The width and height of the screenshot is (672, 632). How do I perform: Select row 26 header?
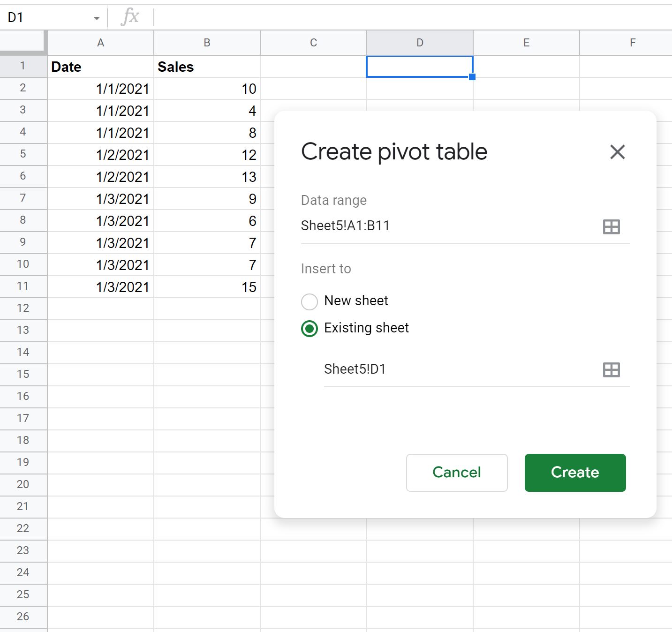23,617
